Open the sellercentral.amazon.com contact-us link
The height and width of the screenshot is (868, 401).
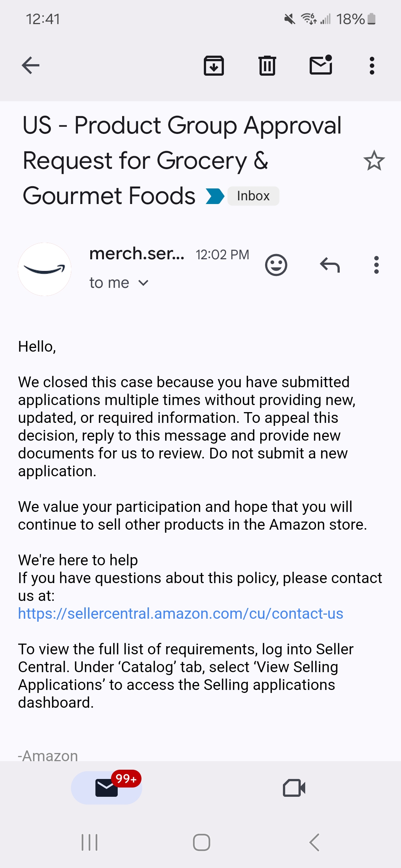tap(180, 614)
